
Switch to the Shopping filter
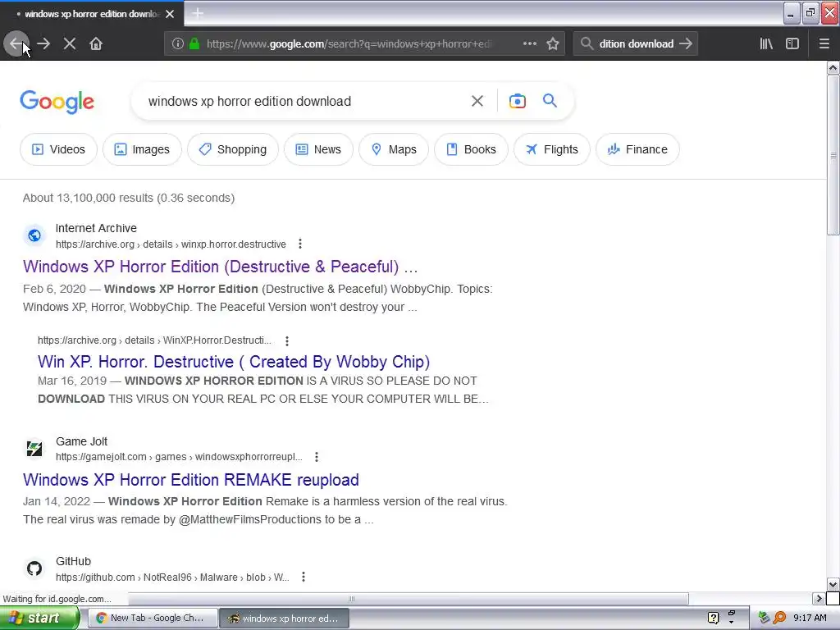(232, 149)
